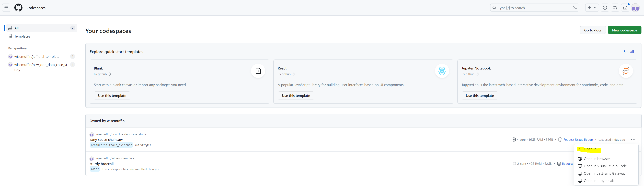Screen dimensions: 644x186
Task: Click 'No changes' status text
Action: coord(143,145)
